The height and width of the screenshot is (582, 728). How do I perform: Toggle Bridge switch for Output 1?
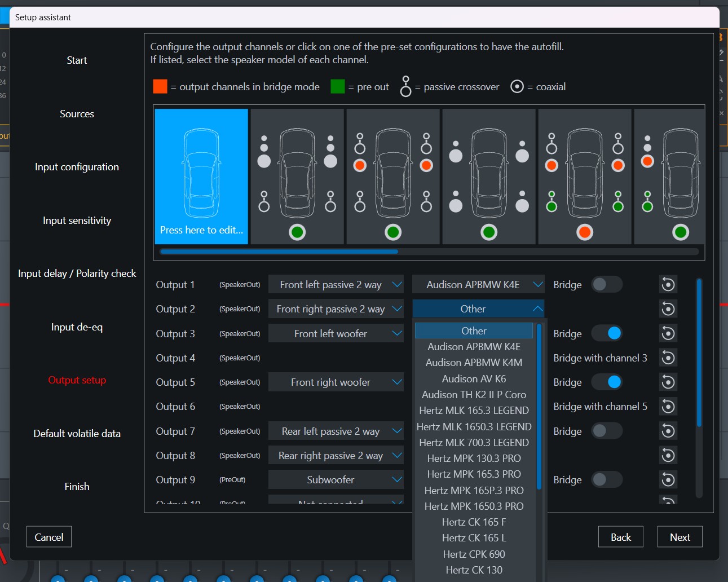(x=607, y=284)
